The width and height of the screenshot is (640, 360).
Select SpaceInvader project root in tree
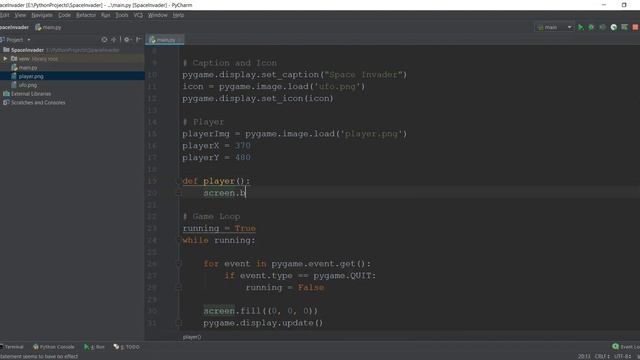tap(27, 50)
